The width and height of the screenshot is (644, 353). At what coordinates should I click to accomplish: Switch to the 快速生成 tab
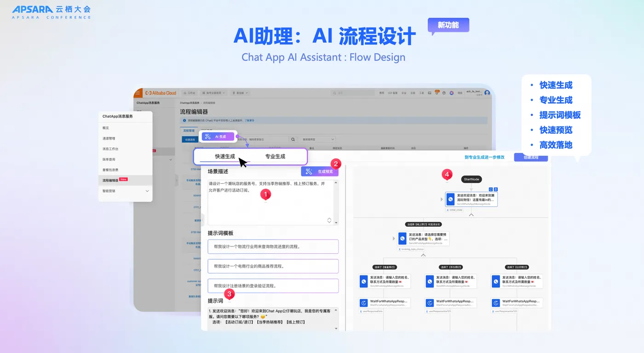coord(225,156)
